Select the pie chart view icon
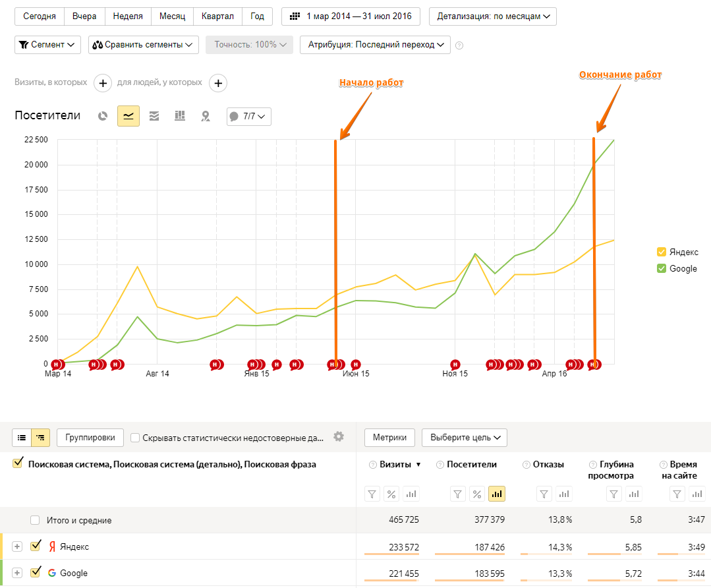The height and width of the screenshot is (588, 711). (x=103, y=117)
